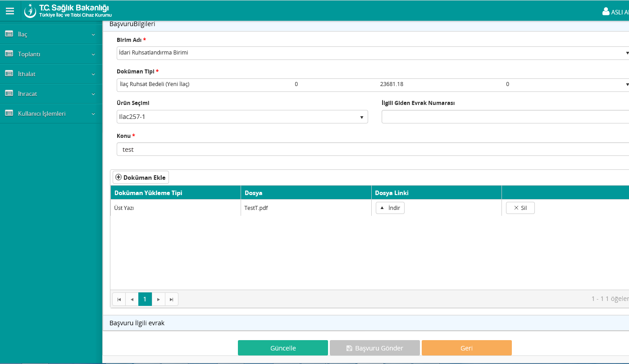Click the Dosya Linki column header
Viewport: 629px width, 364px height.
point(437,193)
